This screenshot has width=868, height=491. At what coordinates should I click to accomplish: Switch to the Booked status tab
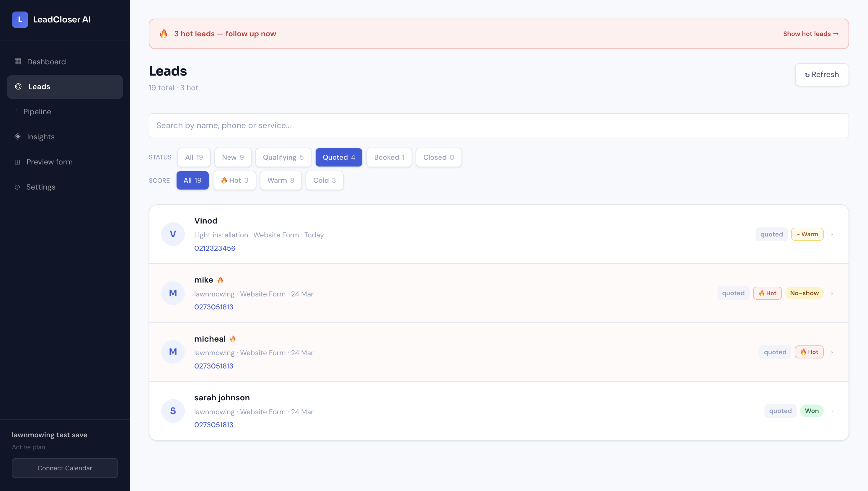click(x=389, y=157)
